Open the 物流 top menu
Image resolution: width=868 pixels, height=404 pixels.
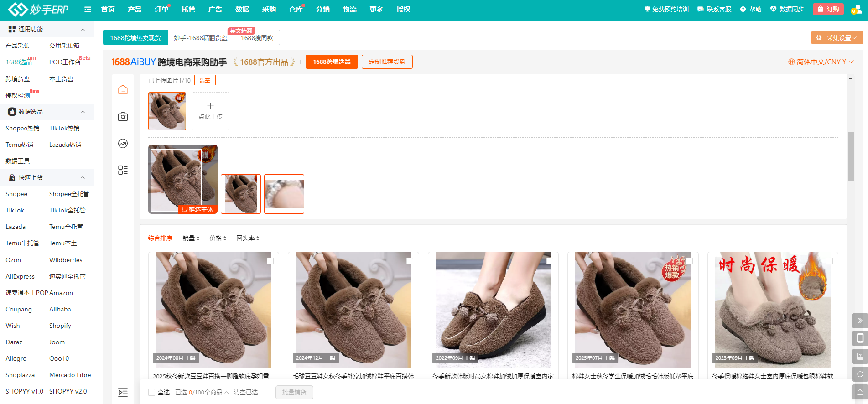[350, 9]
